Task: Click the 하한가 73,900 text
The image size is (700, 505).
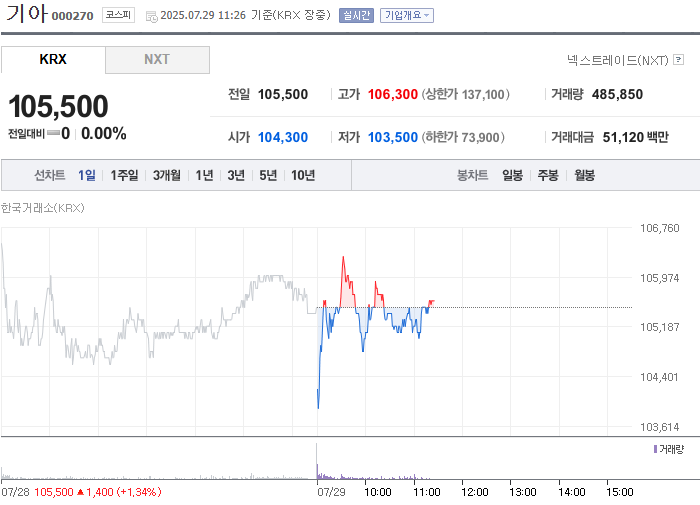Action: 463,137
